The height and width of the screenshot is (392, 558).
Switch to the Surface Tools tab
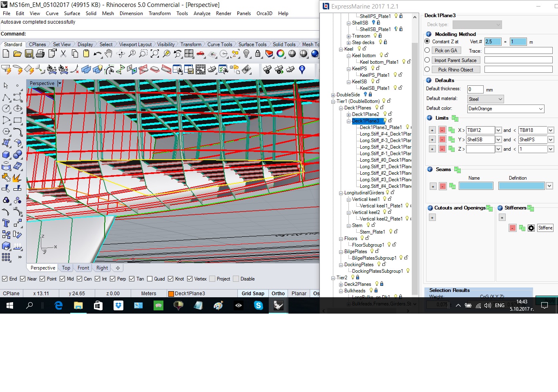tap(252, 45)
